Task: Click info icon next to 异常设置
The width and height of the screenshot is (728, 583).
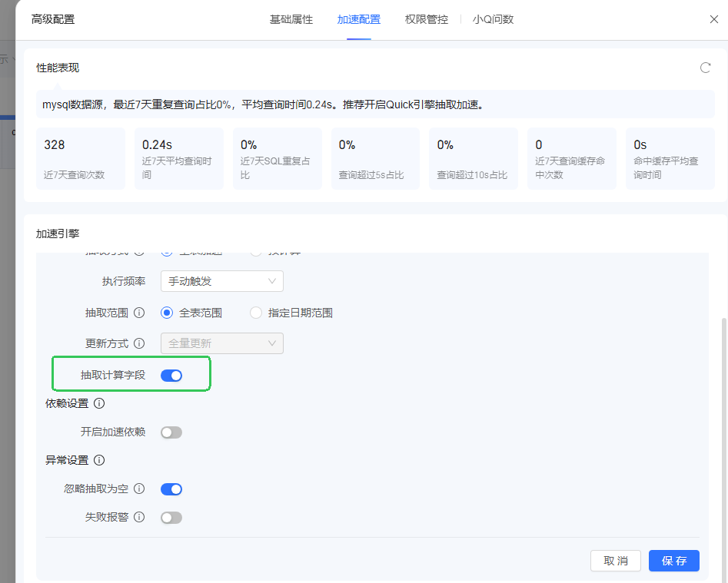Action: tap(99, 460)
